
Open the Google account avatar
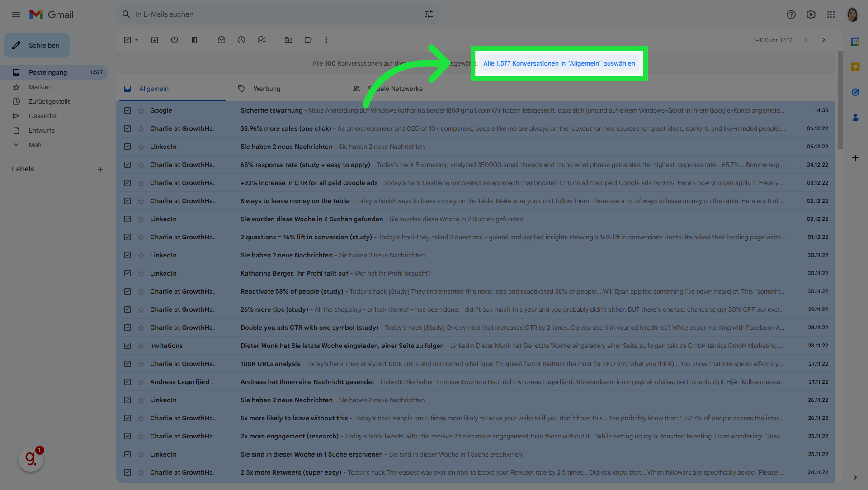coord(852,14)
